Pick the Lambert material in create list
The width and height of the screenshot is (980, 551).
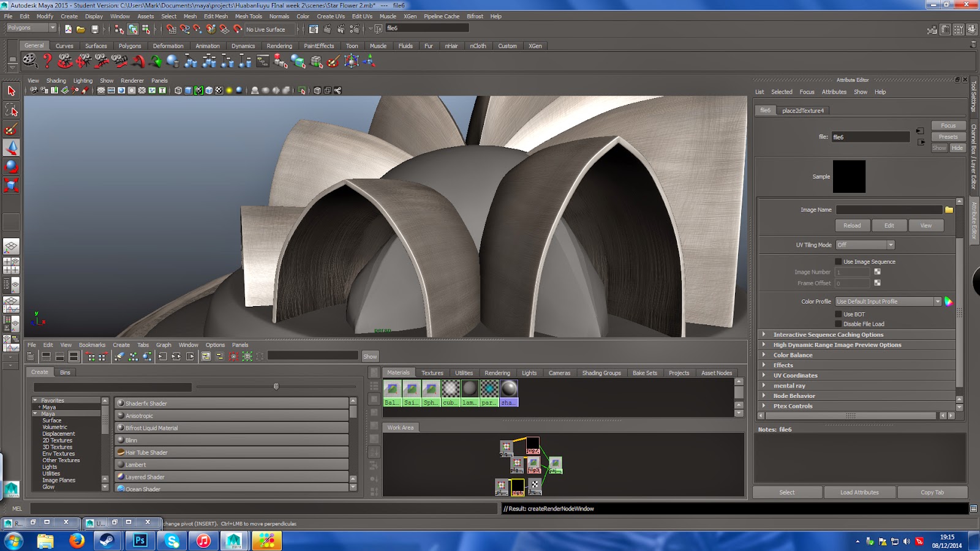(x=135, y=465)
